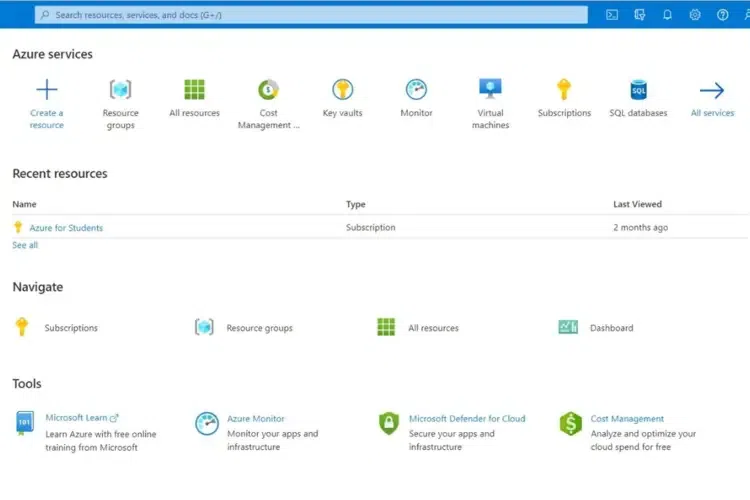Open Monitor gauge icon in Azure services
Viewport: 750px width, 500px height.
coord(416,89)
